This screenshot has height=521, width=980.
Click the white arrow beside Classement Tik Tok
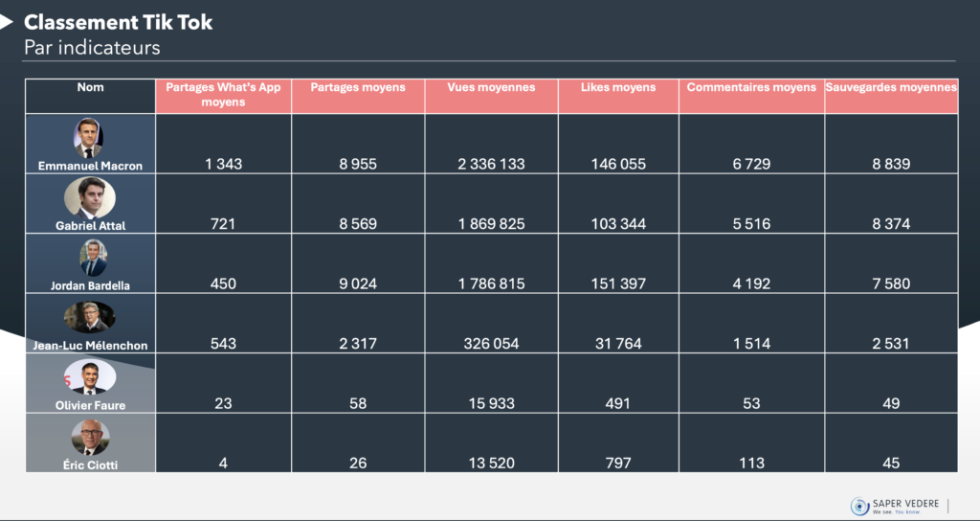7,21
